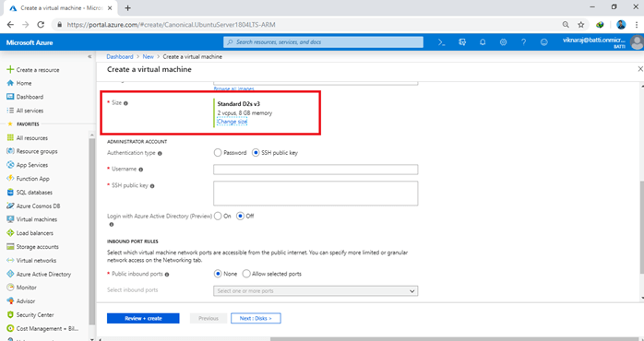The width and height of the screenshot is (644, 341).
Task: Click the App Services icon
Action: tap(10, 165)
